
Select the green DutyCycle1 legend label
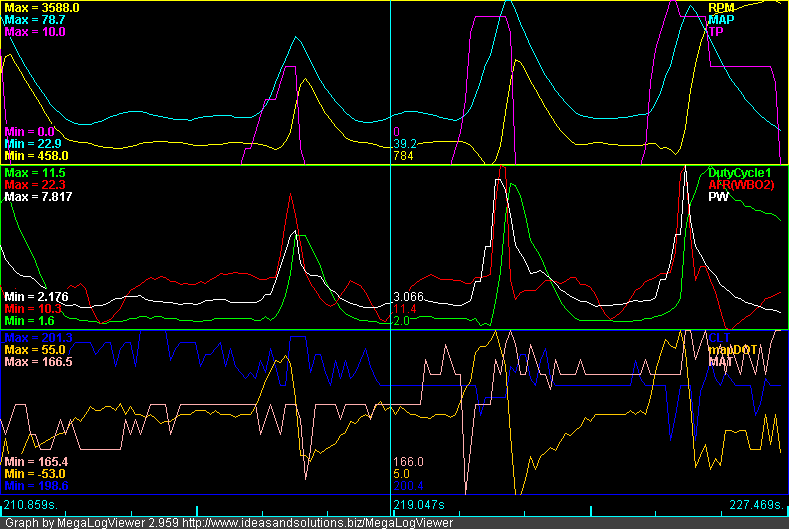pos(741,173)
